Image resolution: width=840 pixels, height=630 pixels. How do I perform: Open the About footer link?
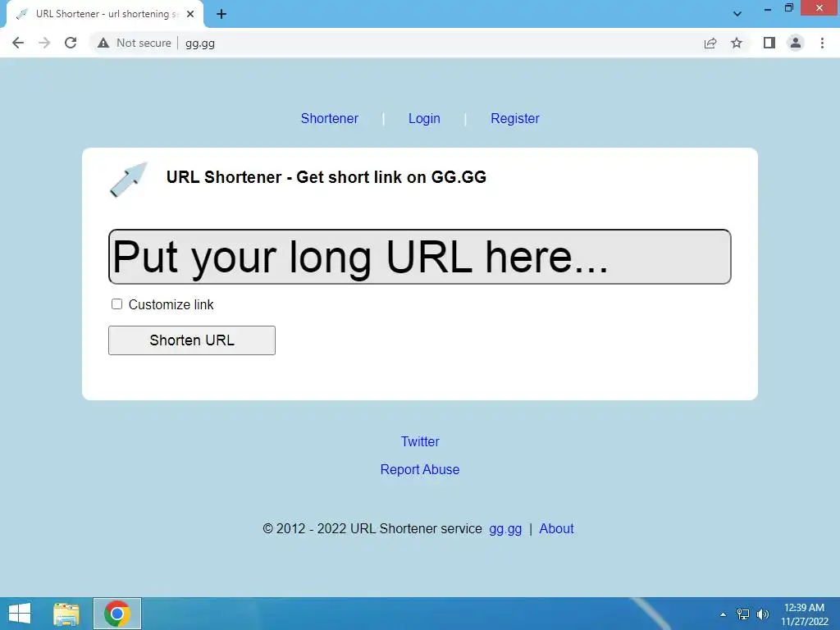click(556, 529)
